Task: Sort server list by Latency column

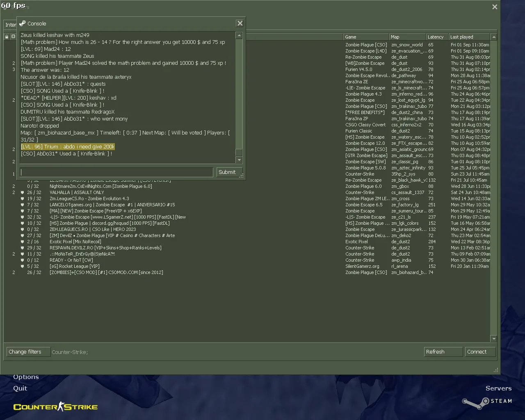Action: point(437,37)
